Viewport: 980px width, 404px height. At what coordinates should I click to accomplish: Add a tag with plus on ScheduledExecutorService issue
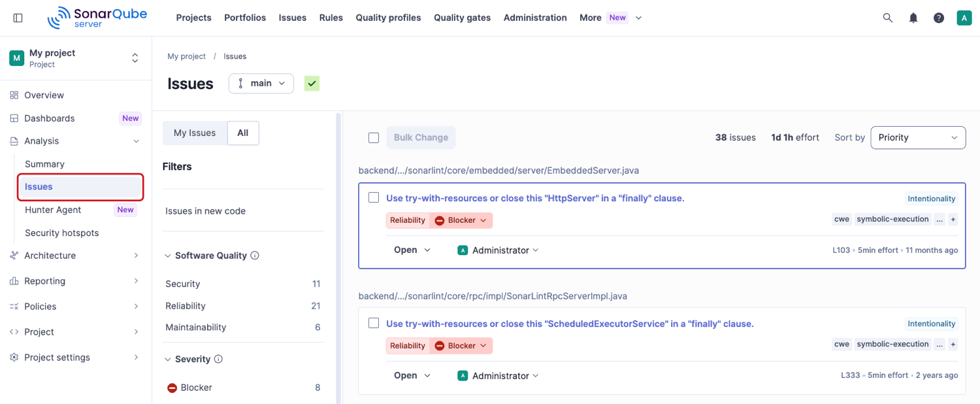click(x=953, y=345)
